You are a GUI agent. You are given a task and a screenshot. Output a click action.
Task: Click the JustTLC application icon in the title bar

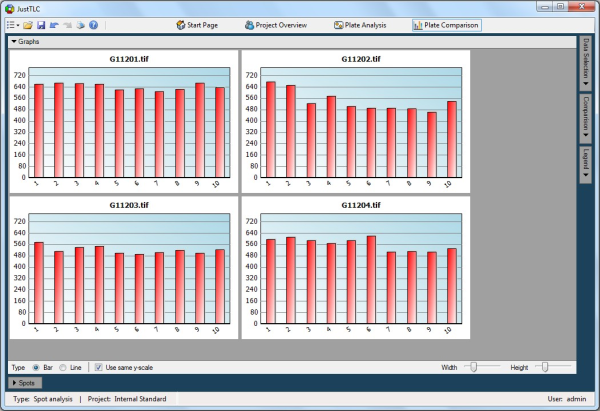(10, 8)
